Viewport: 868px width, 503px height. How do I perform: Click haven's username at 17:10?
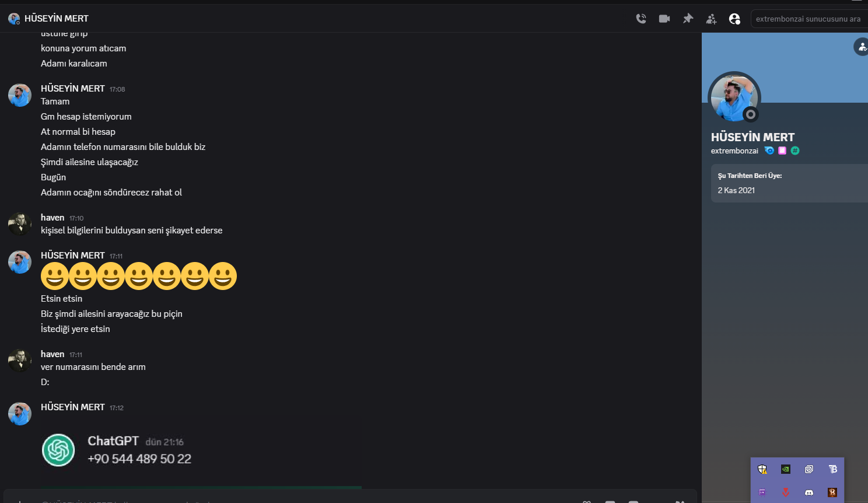pyautogui.click(x=52, y=218)
